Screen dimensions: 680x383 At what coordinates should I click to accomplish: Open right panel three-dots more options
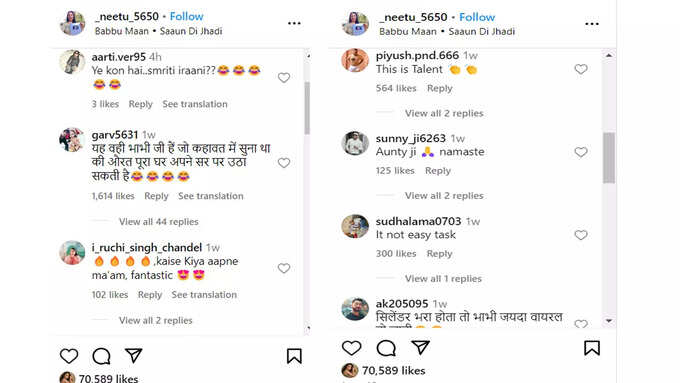[592, 24]
